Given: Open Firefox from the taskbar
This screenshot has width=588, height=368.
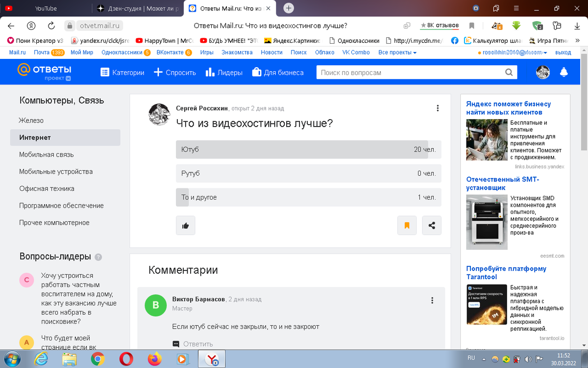Looking at the screenshot, I should point(155,359).
